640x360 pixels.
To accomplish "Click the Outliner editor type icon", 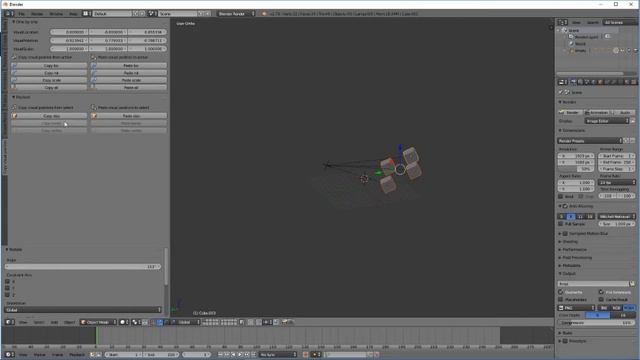I will click(x=562, y=22).
